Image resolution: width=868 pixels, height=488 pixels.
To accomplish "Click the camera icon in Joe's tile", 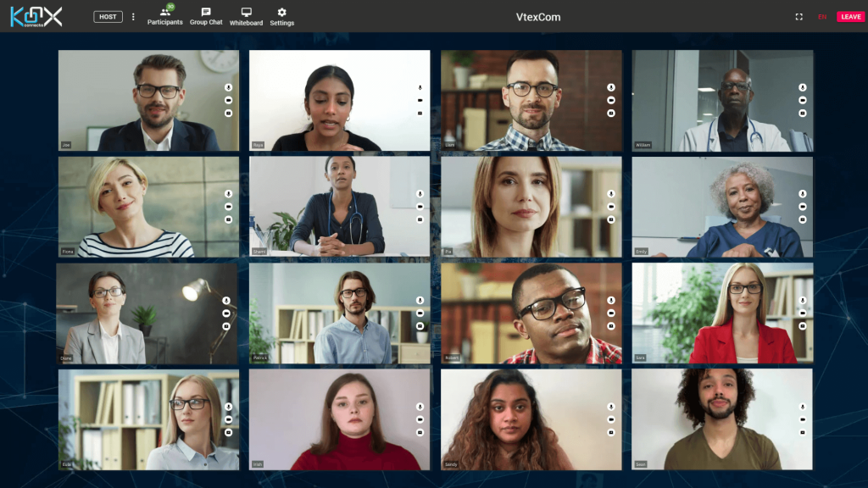I will pos(228,100).
